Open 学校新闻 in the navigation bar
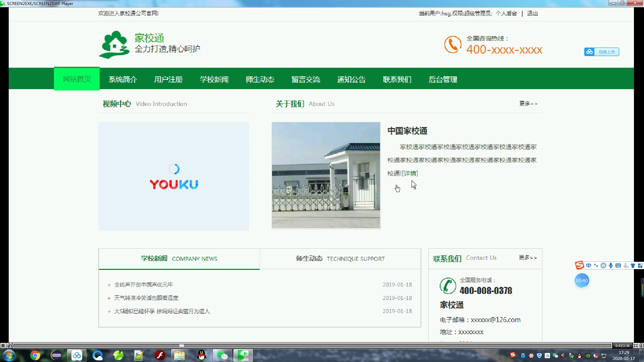Viewport: 644px width, 362px height. point(214,79)
